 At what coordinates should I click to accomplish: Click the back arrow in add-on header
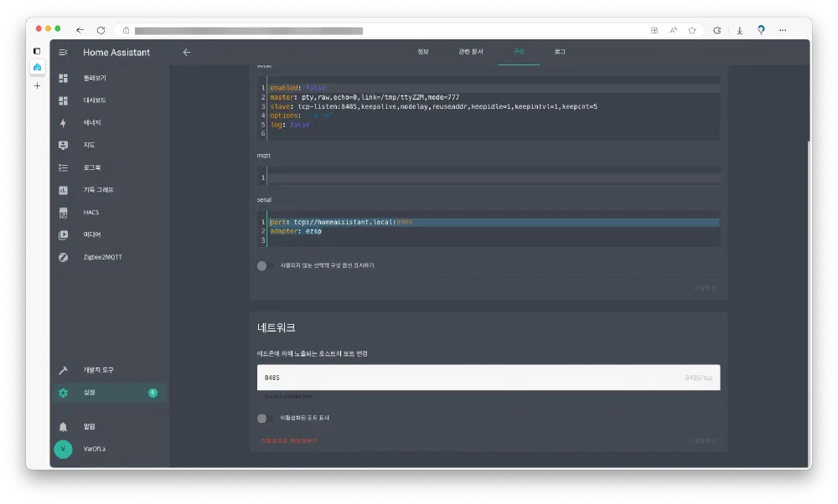[187, 52]
